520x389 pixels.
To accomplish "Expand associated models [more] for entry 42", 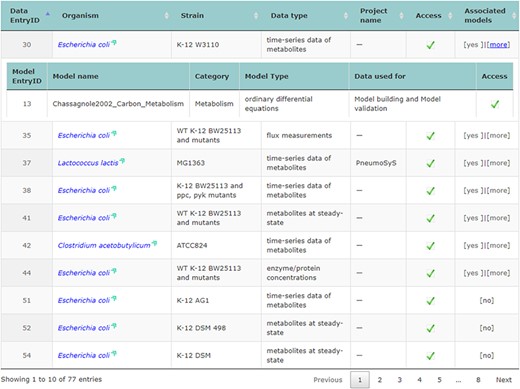I will pyautogui.click(x=498, y=246).
